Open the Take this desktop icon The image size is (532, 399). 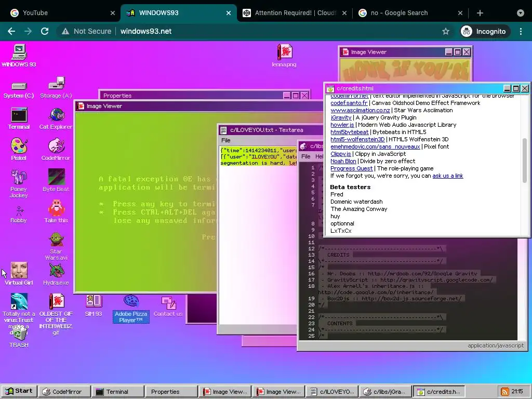tap(56, 211)
